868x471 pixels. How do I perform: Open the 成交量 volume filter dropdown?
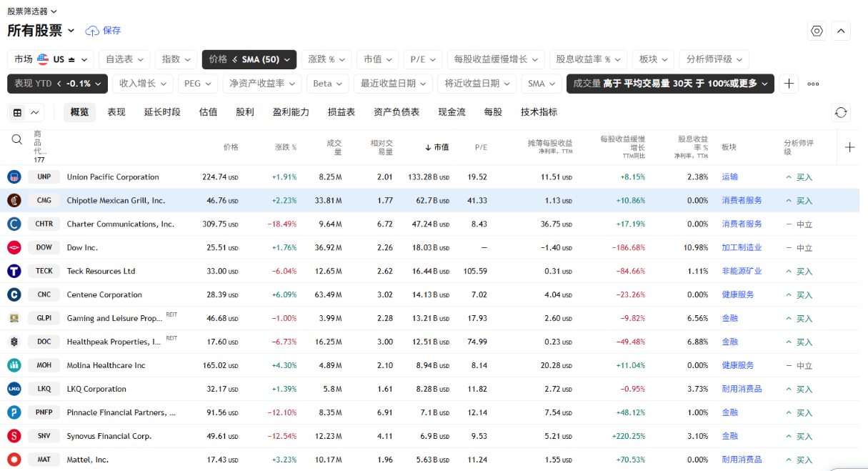click(x=670, y=84)
